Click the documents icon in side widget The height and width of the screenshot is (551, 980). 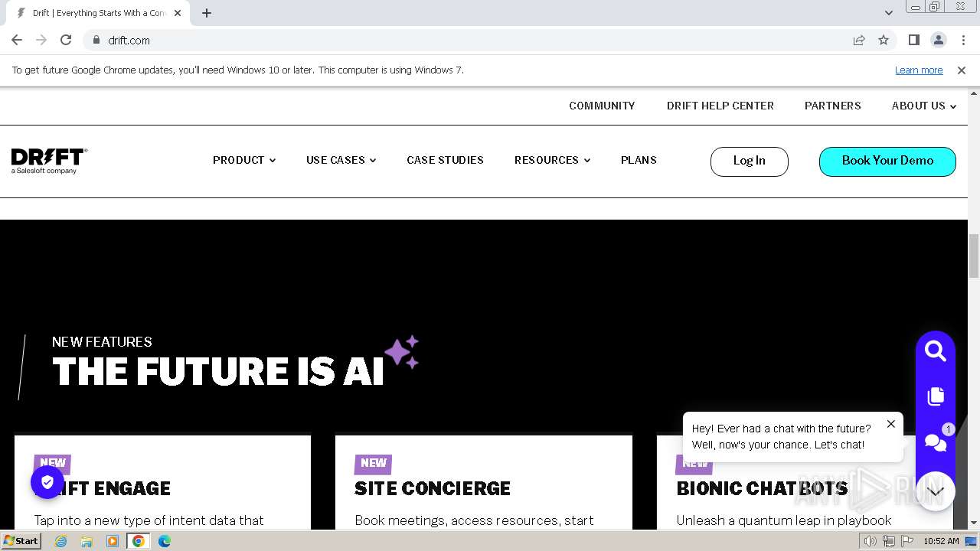[936, 396]
